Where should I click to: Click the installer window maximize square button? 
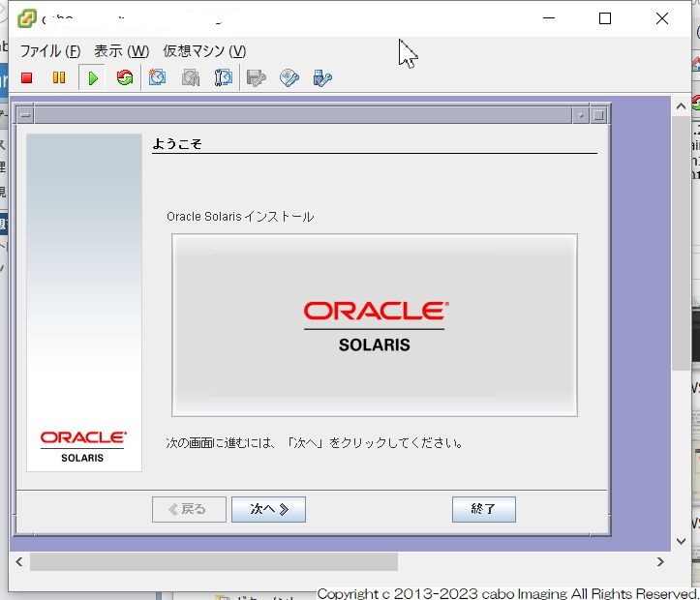[598, 115]
